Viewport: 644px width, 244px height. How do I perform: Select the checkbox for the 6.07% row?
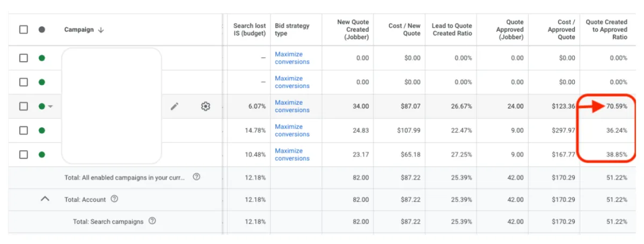click(24, 106)
